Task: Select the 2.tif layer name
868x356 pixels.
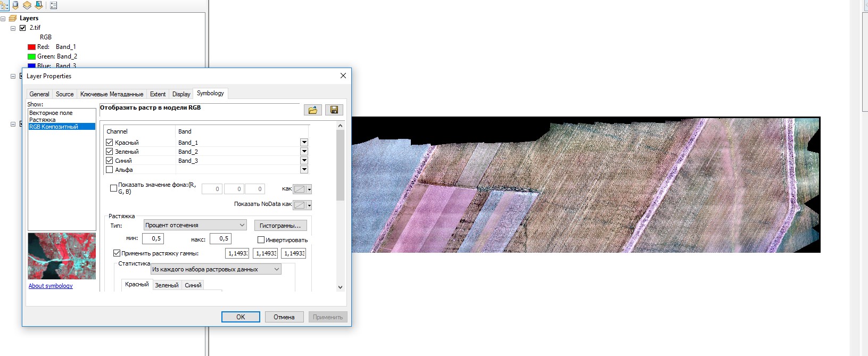Action: pos(35,28)
